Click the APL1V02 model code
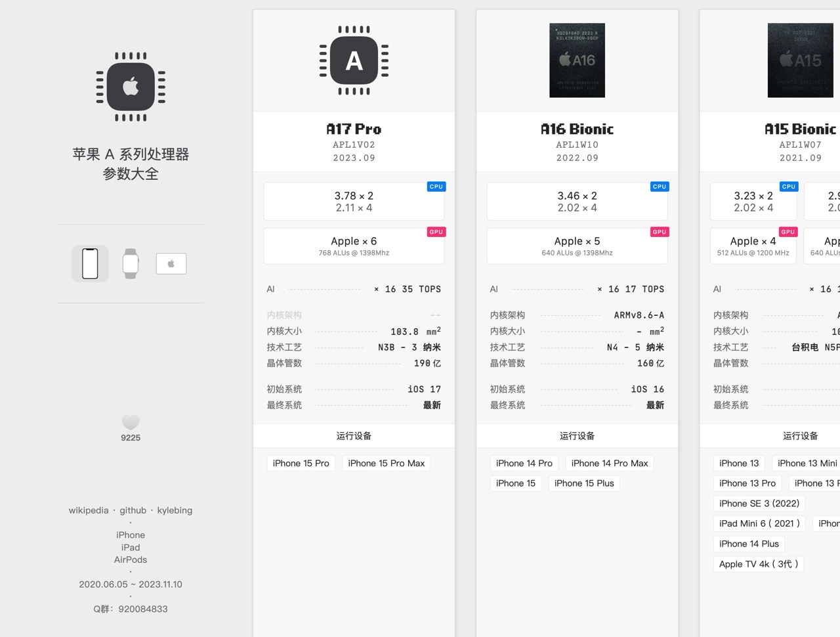The width and height of the screenshot is (840, 637). tap(354, 144)
